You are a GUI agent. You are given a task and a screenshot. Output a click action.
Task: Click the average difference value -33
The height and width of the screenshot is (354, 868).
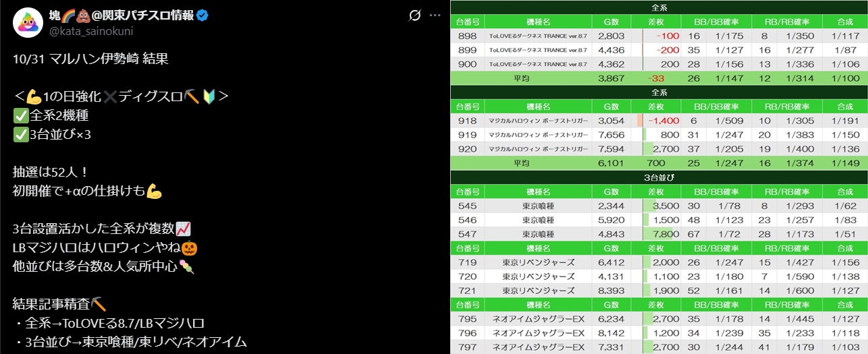pos(655,78)
